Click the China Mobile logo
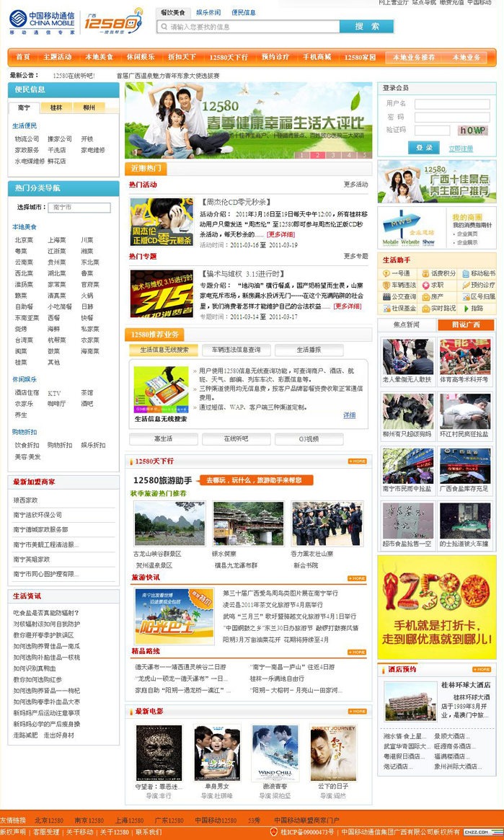 pyautogui.click(x=42, y=22)
